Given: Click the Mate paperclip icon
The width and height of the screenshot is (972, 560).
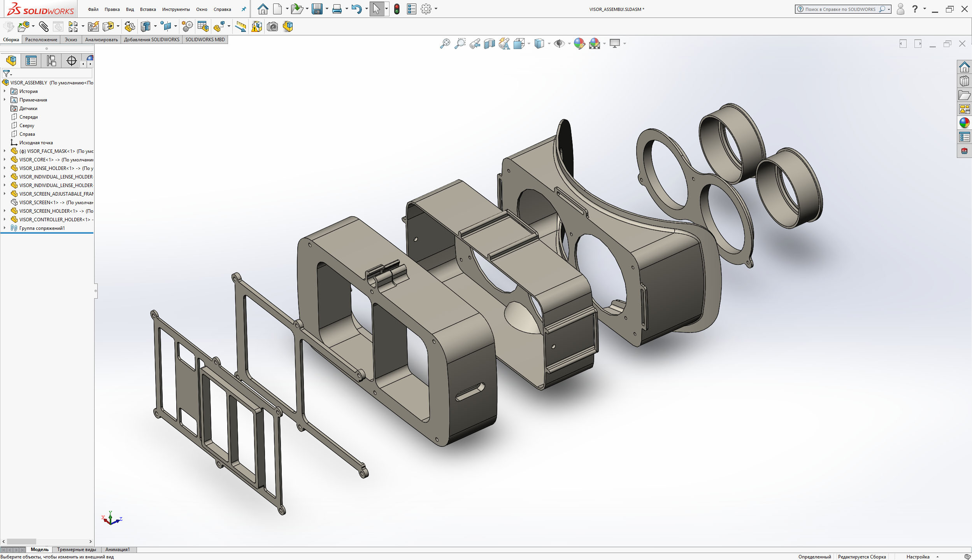Looking at the screenshot, I should tap(44, 26).
